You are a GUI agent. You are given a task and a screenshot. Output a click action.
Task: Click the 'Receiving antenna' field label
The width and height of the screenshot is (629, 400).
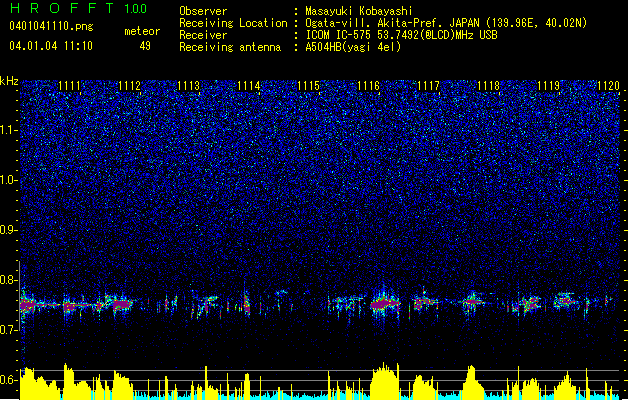pos(230,47)
